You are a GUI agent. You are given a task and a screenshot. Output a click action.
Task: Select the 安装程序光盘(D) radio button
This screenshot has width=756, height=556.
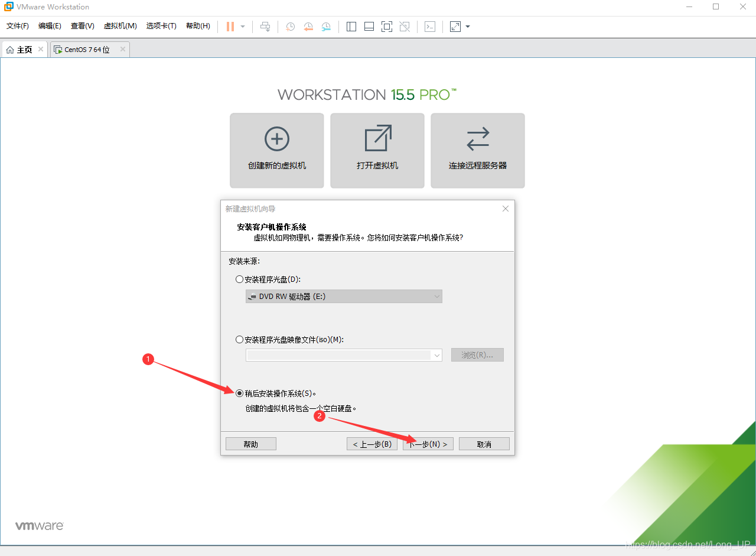coord(239,279)
